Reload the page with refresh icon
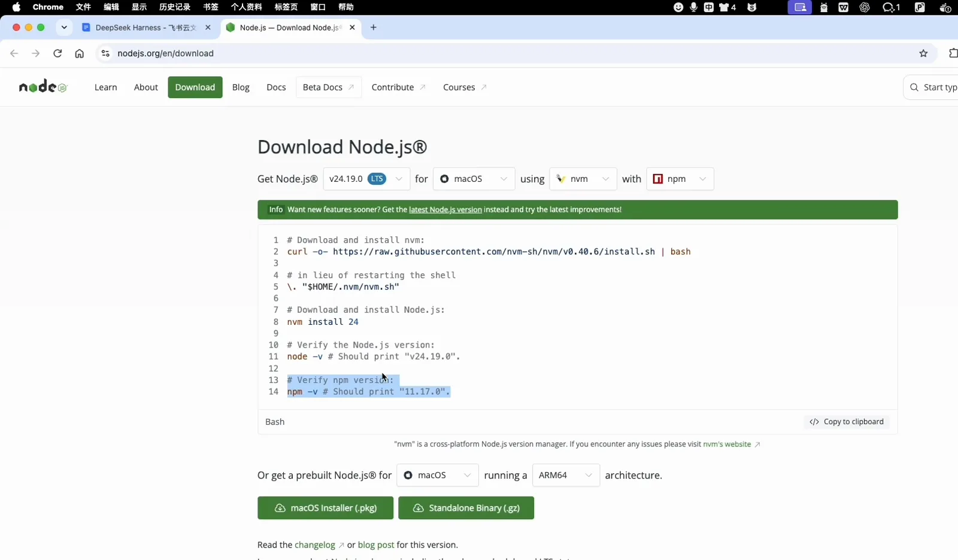This screenshot has width=958, height=560. (57, 53)
